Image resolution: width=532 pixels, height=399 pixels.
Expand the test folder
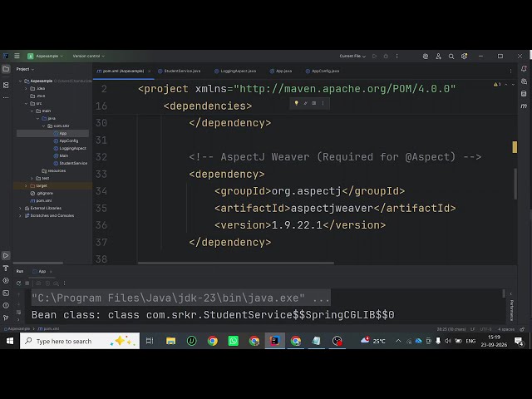[x=32, y=178]
